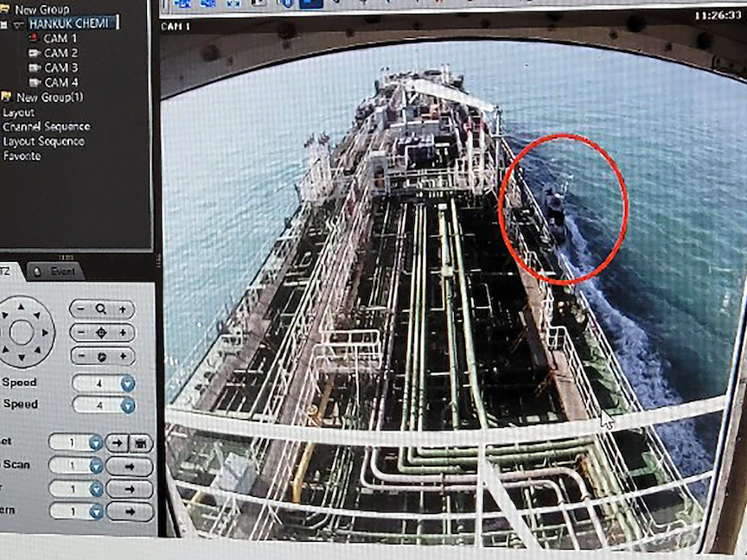Collapse the HANKUK CHEMI device tree
The height and width of the screenshot is (560, 747).
(x=19, y=25)
